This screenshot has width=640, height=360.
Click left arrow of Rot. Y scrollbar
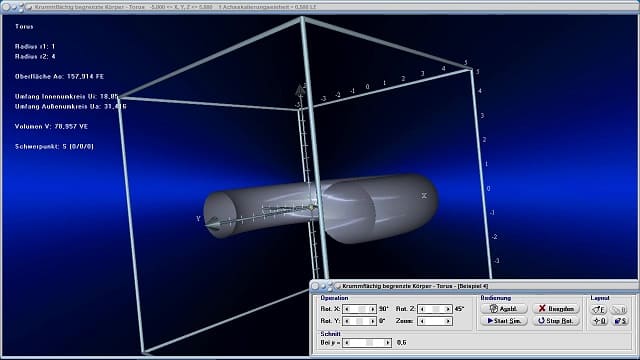(x=347, y=321)
